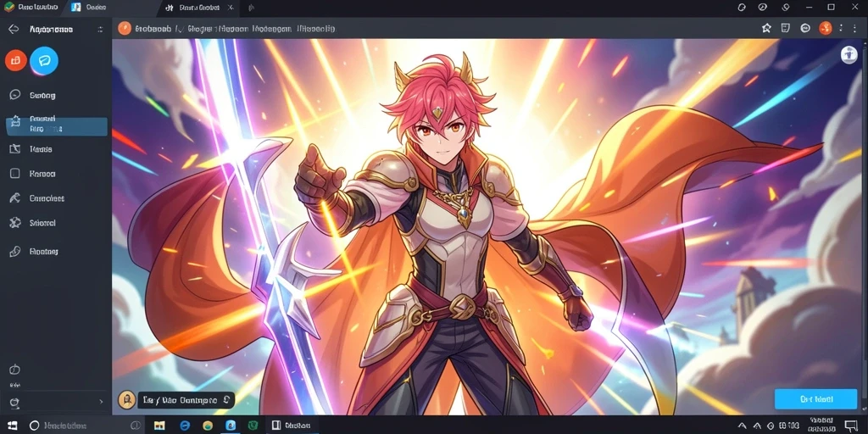Image resolution: width=868 pixels, height=434 pixels.
Task: Click the orange round button in sidebar
Action: coord(15,60)
